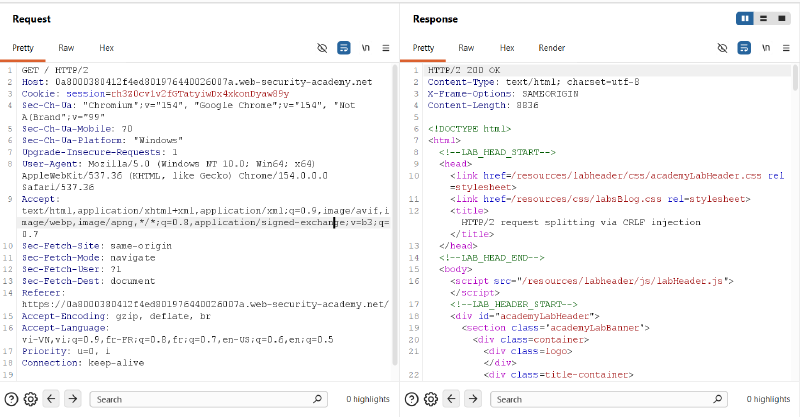Click the session cookie value
Image resolution: width=800 pixels, height=417 pixels.
pyautogui.click(x=201, y=93)
